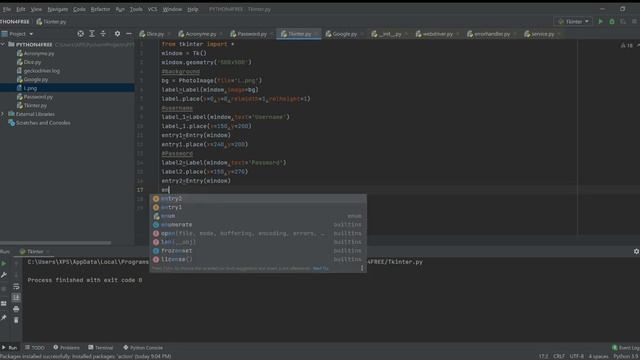This screenshot has height=360, width=640.
Task: Select geckodriver.log in project tree
Action: coord(41,71)
